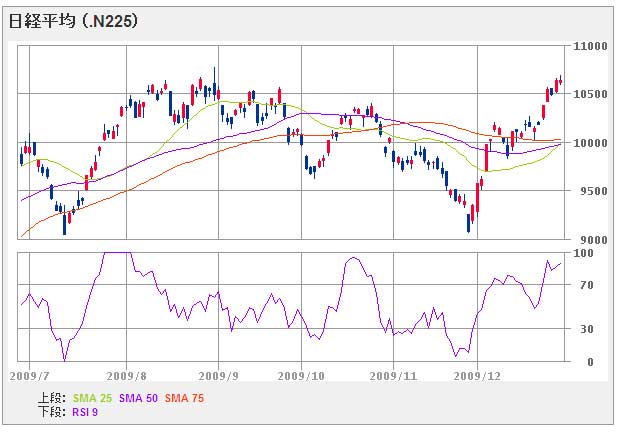
Task: Click the 下段 legend label
Action: coord(53,412)
